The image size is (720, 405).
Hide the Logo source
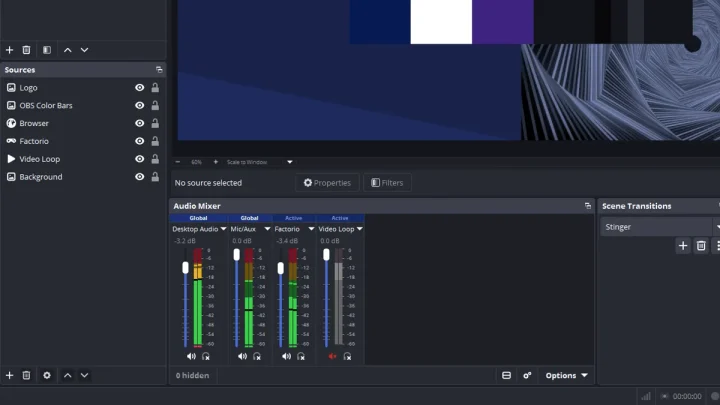pyautogui.click(x=140, y=88)
